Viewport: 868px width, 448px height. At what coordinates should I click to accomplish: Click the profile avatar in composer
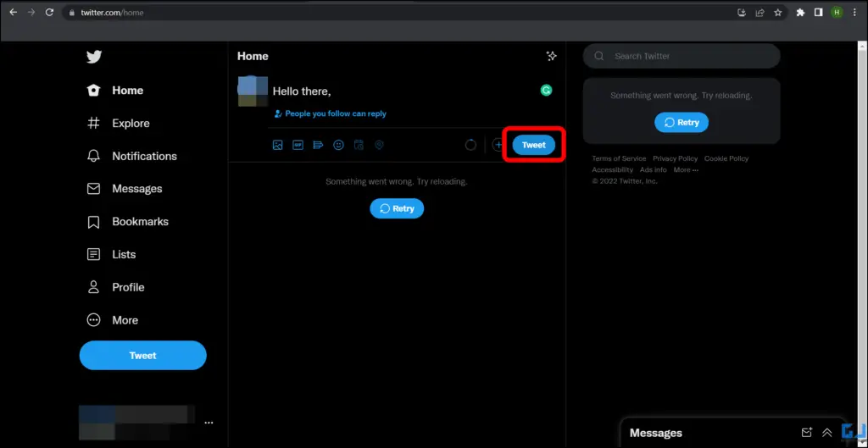click(x=253, y=91)
